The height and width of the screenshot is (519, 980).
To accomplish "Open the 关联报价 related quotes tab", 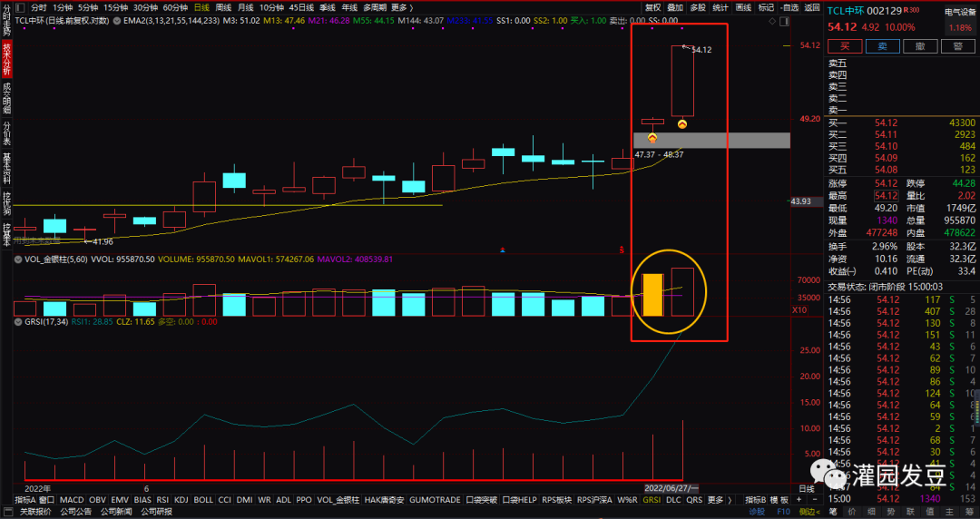I will (35, 512).
